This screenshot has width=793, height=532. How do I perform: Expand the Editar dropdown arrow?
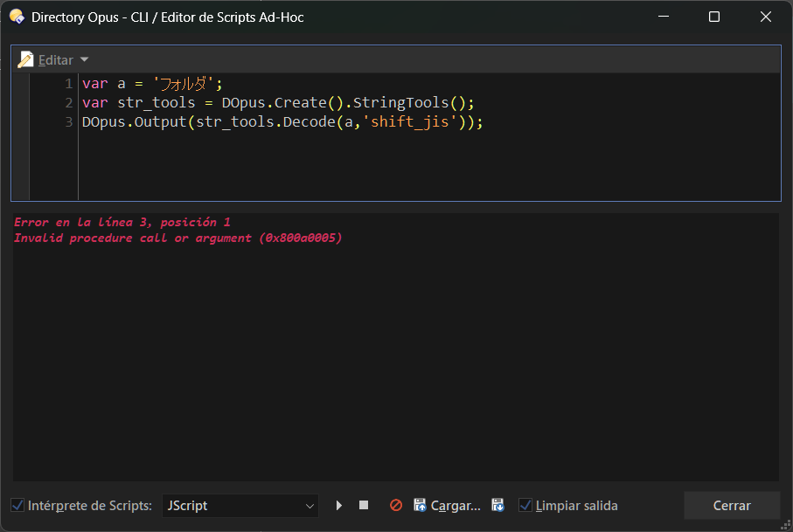[x=85, y=59]
